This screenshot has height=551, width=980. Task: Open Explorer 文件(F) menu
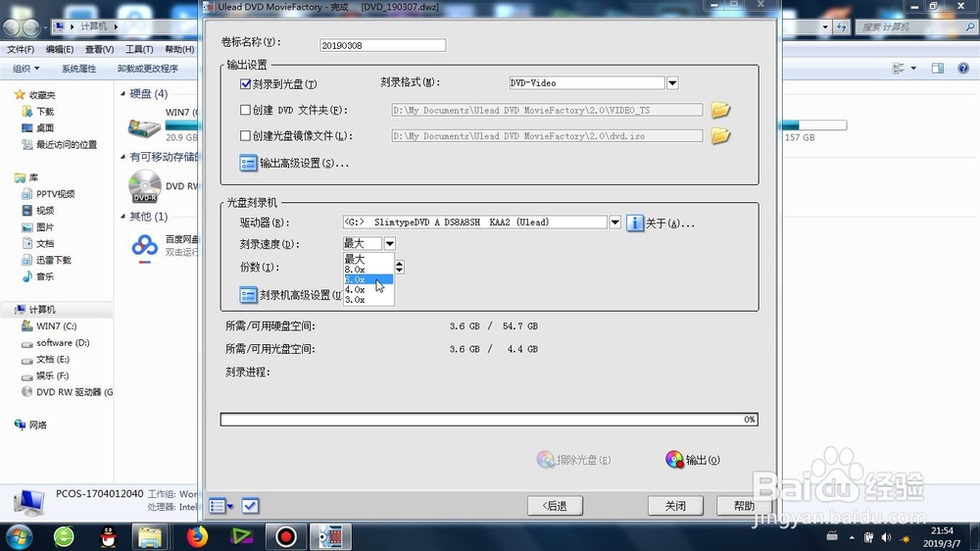point(21,49)
